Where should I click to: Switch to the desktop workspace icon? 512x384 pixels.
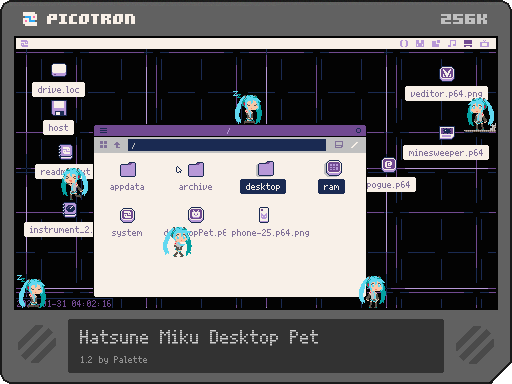pyautogui.click(x=468, y=44)
